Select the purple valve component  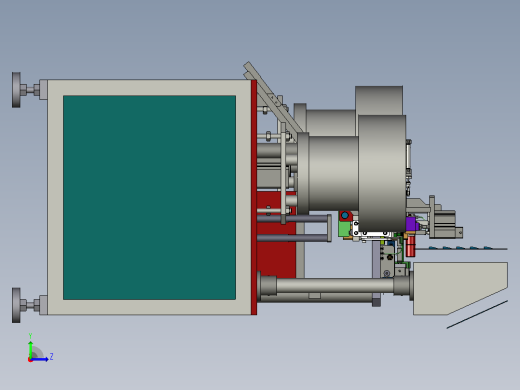click(412, 224)
